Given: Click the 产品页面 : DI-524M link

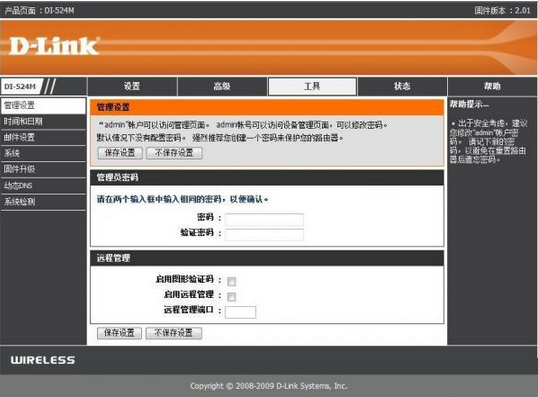Looking at the screenshot, I should [39, 10].
